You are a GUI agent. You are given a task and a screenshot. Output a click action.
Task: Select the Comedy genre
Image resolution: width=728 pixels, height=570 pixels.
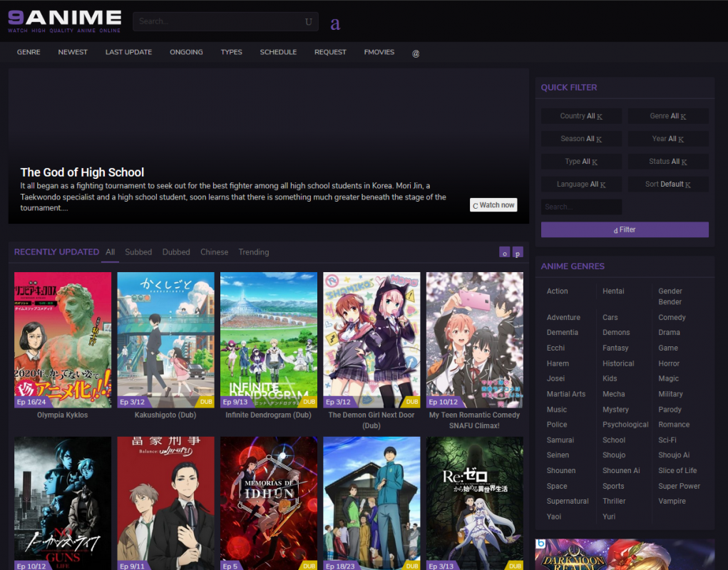pyautogui.click(x=672, y=318)
